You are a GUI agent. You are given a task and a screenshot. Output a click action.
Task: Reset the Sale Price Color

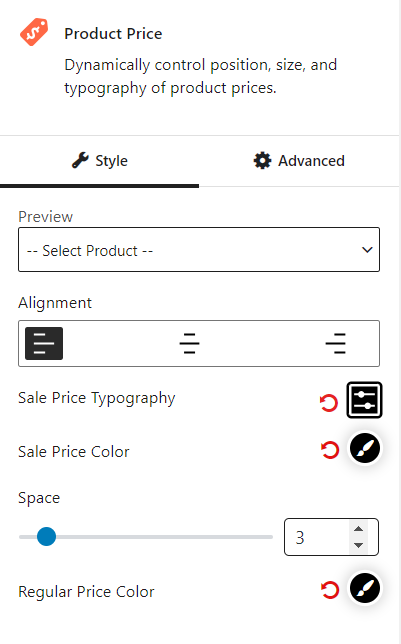click(x=330, y=450)
